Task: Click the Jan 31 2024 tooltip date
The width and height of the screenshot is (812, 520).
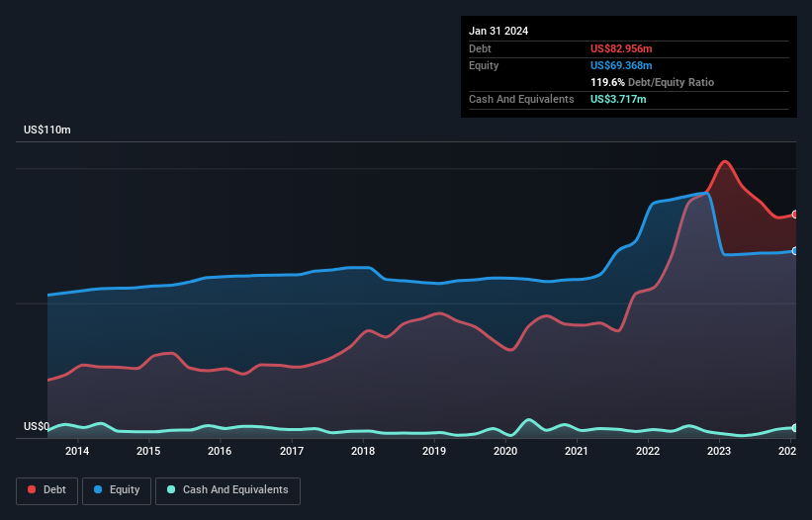Action: point(498,31)
